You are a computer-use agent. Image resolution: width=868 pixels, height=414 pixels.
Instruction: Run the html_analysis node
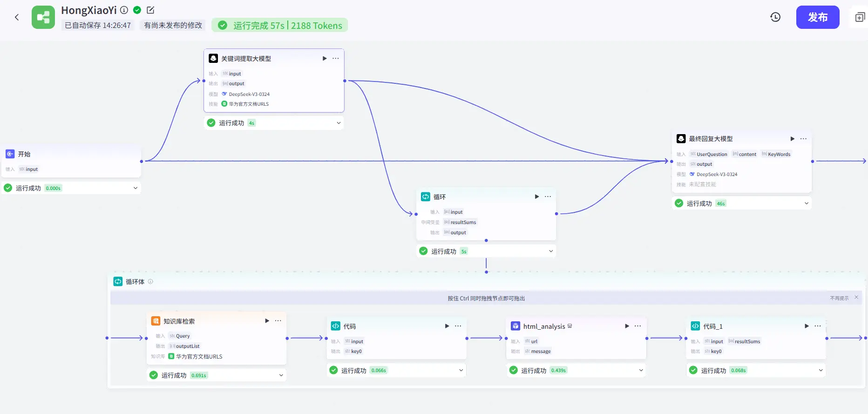pos(627,326)
